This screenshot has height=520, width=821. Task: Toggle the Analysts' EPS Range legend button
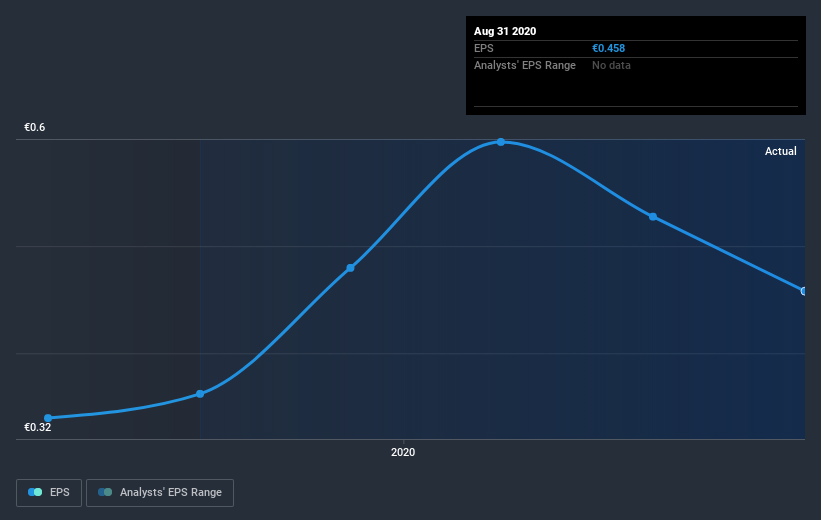160,492
